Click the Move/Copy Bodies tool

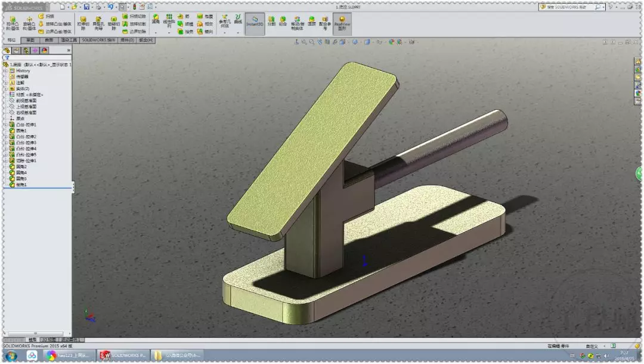click(297, 23)
